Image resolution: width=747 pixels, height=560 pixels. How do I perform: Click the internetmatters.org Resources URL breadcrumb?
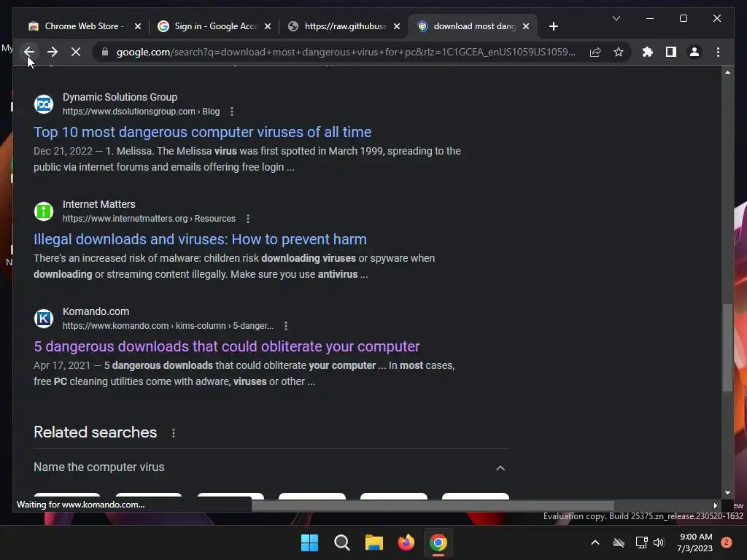[x=149, y=219]
